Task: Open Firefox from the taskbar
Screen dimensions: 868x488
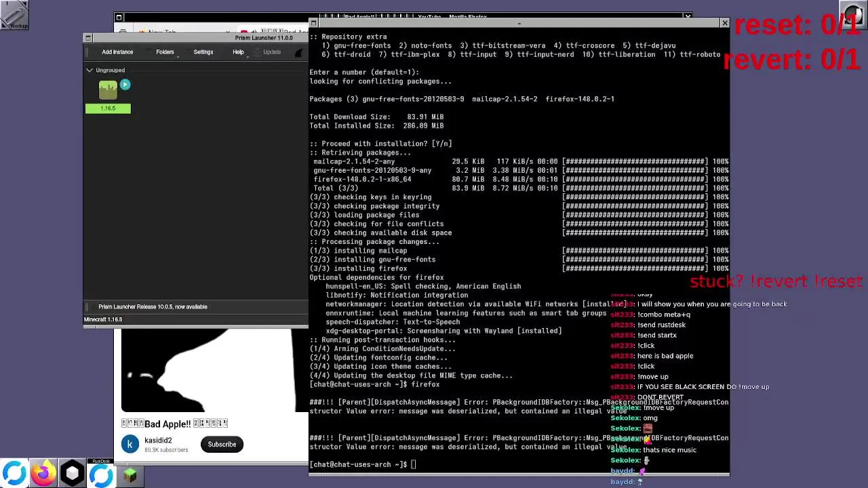Action: click(43, 474)
